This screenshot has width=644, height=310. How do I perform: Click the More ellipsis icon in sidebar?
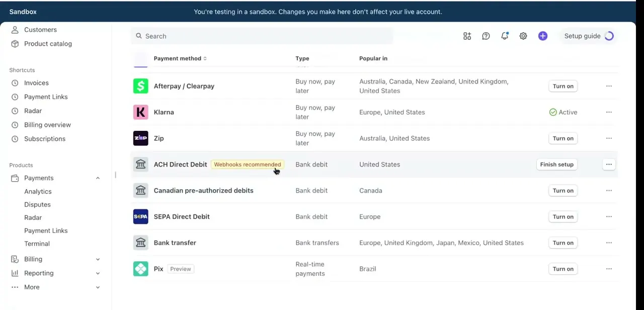(15, 287)
